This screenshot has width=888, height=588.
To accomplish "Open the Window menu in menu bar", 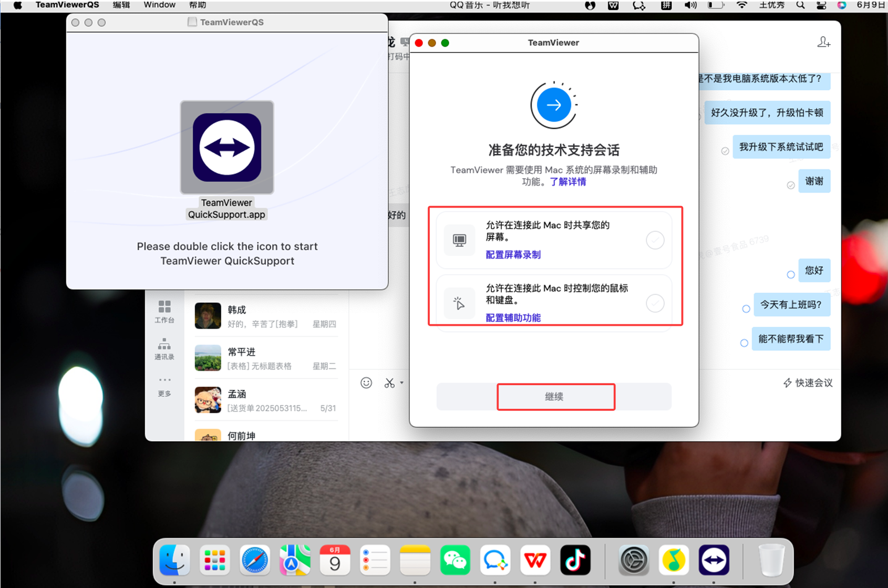I will (x=159, y=5).
